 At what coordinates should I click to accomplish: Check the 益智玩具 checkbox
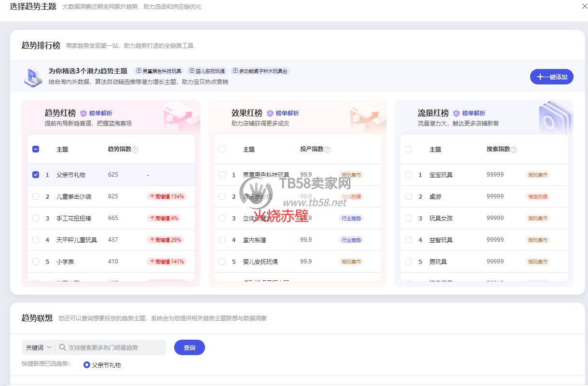click(x=409, y=240)
